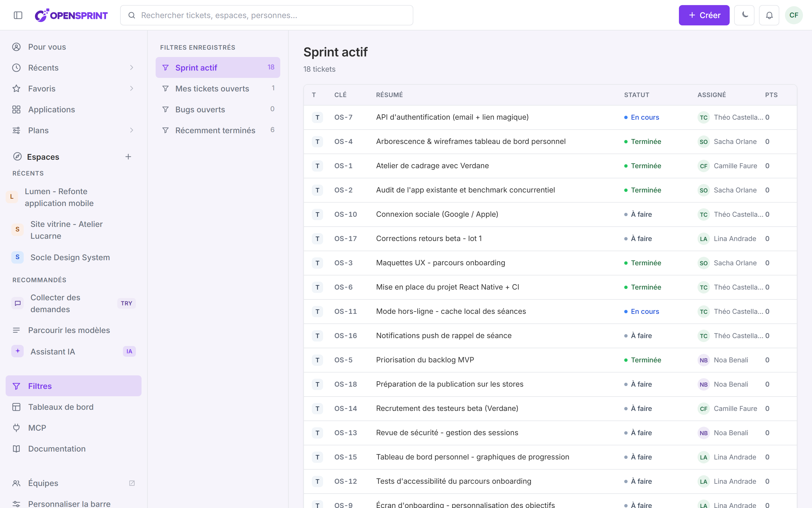The image size is (812, 508).
Task: Collapse the sidebar with the panel icon
Action: (18, 15)
